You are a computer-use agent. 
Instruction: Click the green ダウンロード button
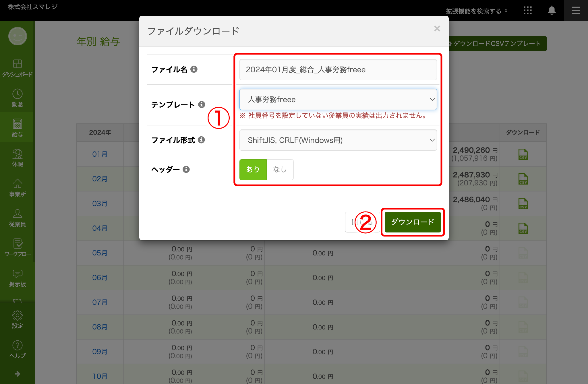pos(413,222)
